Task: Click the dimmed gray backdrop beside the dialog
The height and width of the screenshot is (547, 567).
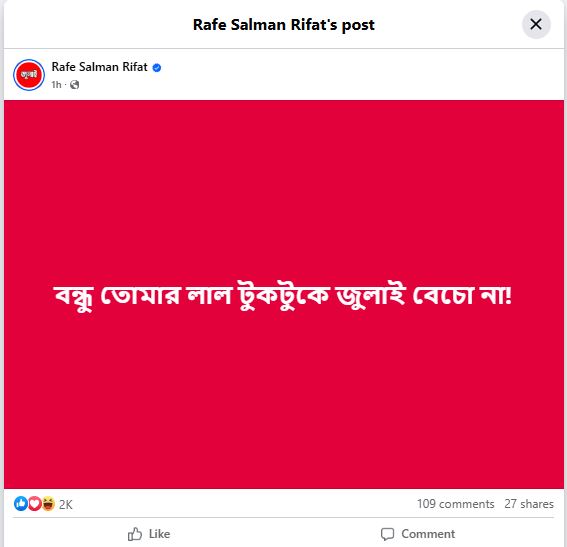Action: click(x=1, y=273)
